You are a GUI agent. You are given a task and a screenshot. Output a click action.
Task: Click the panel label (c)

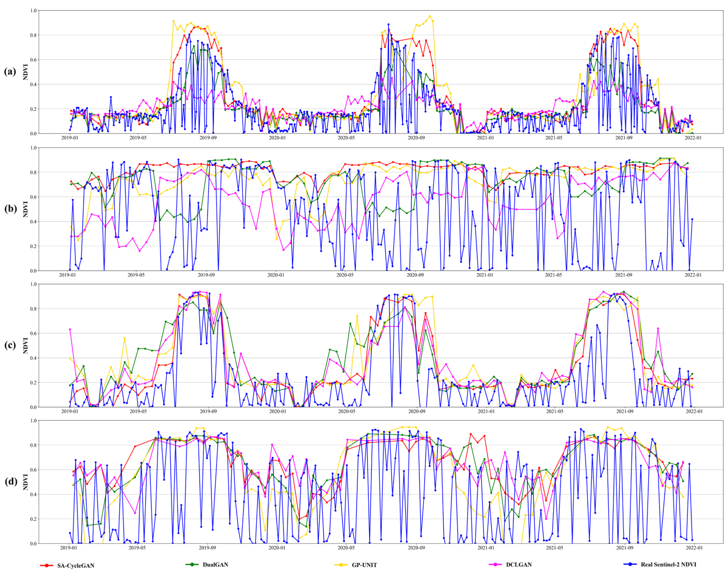point(10,345)
